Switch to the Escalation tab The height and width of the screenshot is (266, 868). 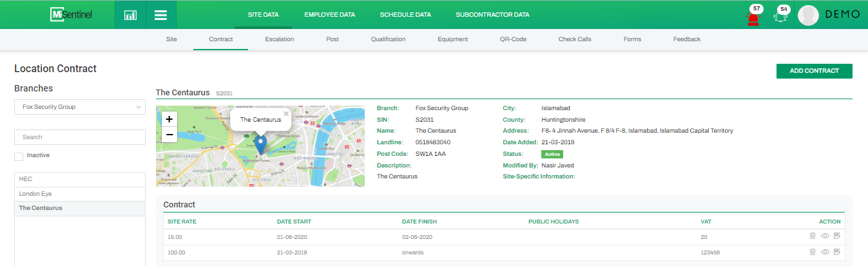pyautogui.click(x=279, y=39)
